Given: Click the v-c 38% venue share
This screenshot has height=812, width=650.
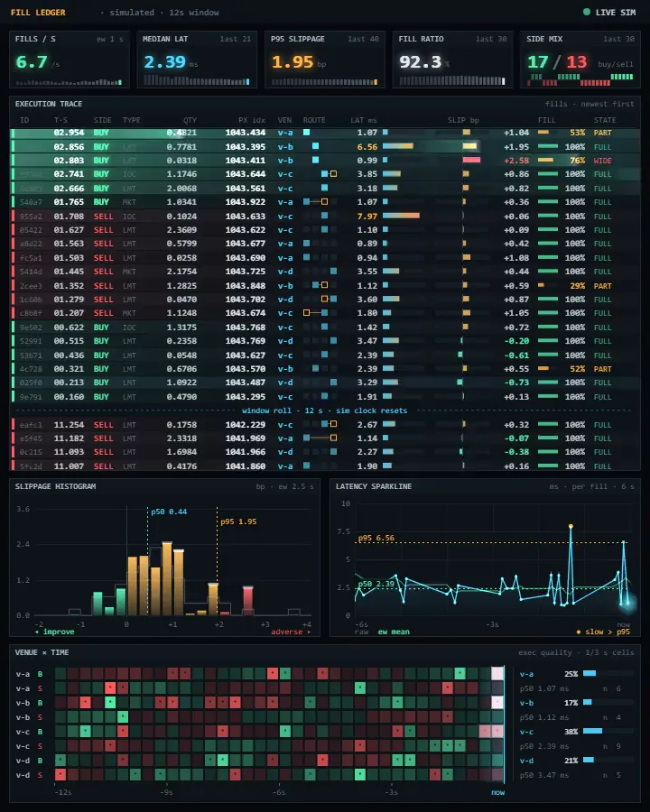Looking at the screenshot, I should coord(571,732).
